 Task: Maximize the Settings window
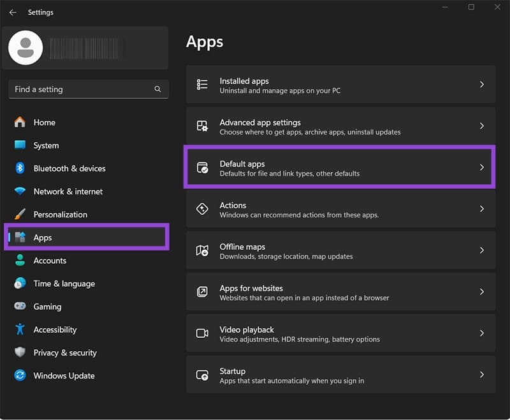click(x=471, y=7)
